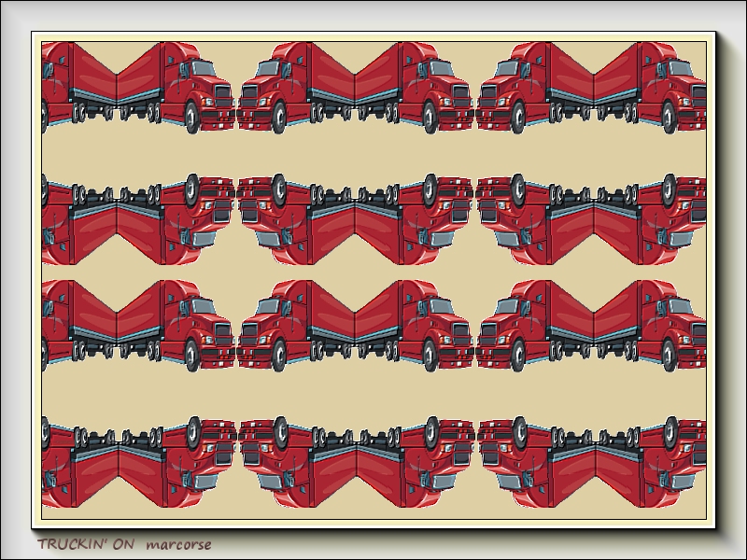The height and width of the screenshot is (560, 747).
Task: Click the "marcorse" signature text
Action: pyautogui.click(x=179, y=544)
